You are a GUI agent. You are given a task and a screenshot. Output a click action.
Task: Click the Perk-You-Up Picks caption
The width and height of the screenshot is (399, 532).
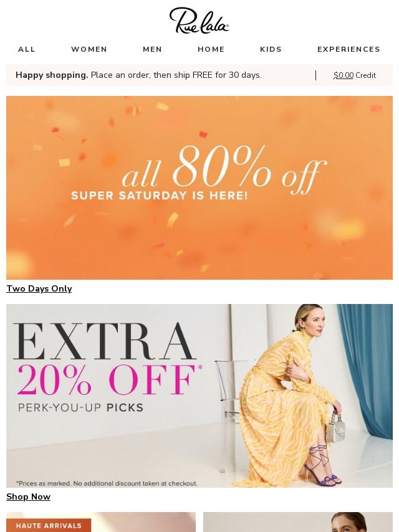point(80,407)
